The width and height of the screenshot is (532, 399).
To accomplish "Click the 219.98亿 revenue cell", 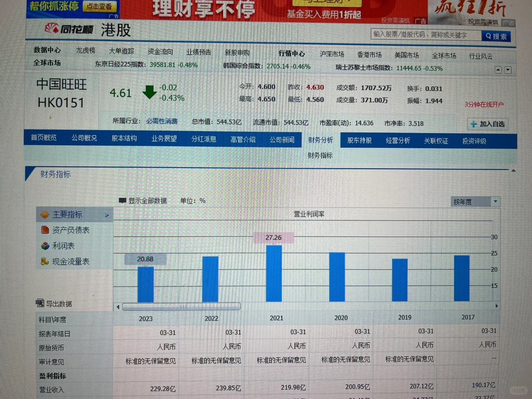I will click(x=293, y=387).
